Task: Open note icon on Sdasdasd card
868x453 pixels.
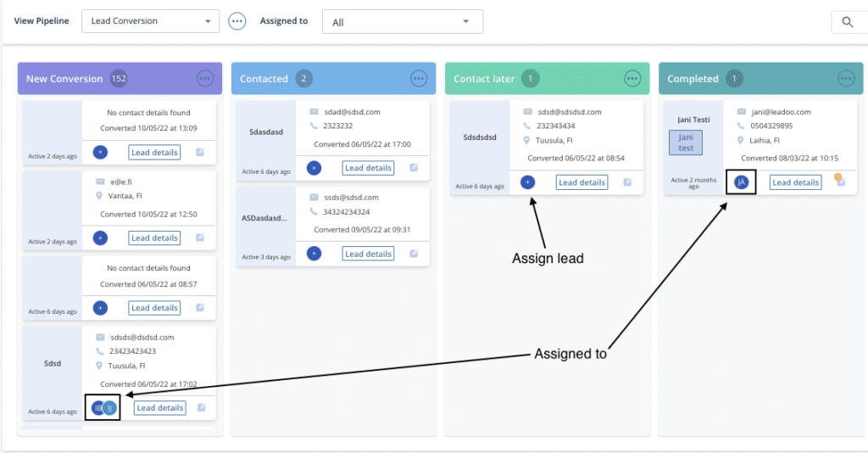Action: coord(414,168)
